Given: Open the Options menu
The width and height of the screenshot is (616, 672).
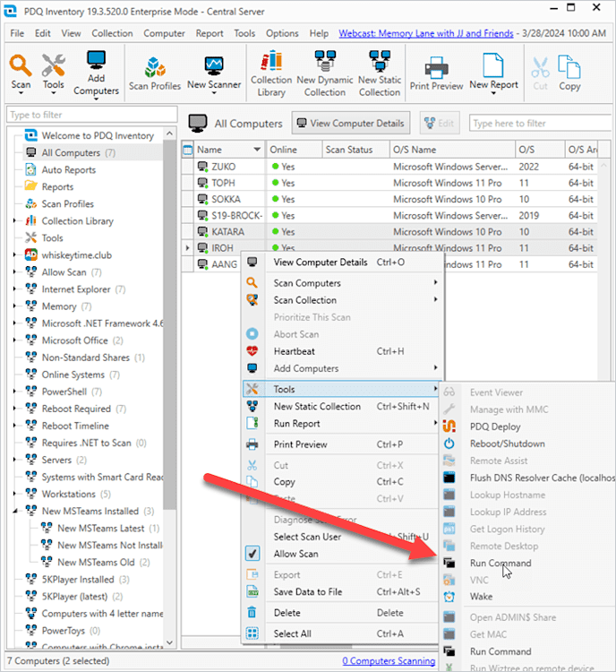Looking at the screenshot, I should pyautogui.click(x=282, y=33).
